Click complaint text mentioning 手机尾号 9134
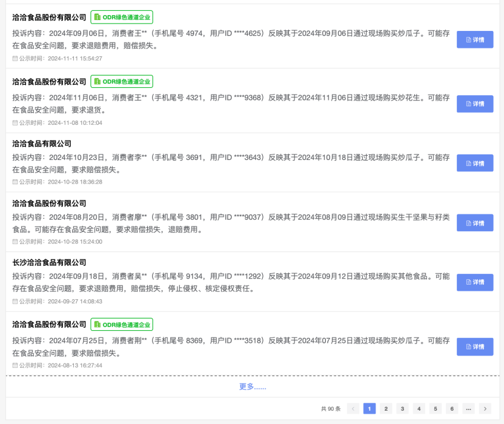This screenshot has width=504, height=424. click(x=231, y=282)
